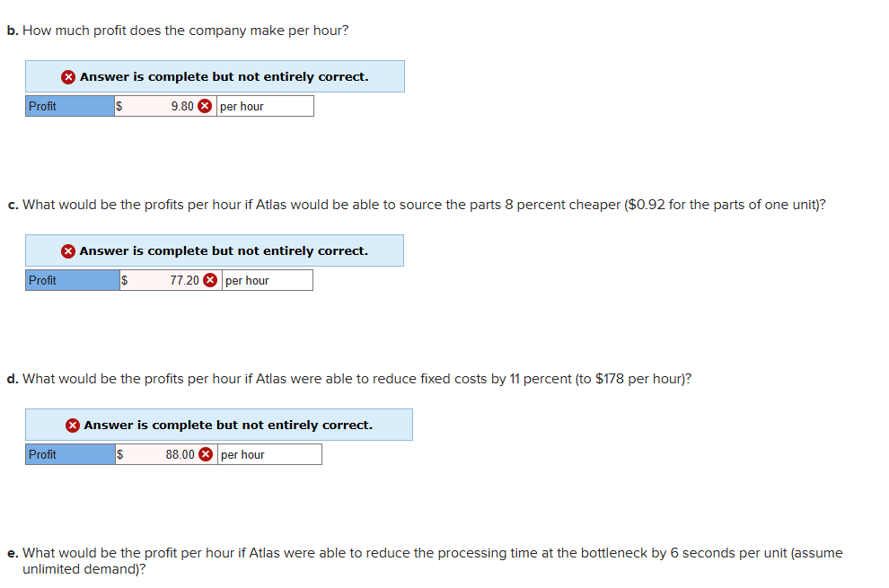Click the dollar sign in question b's answer row

119,105
